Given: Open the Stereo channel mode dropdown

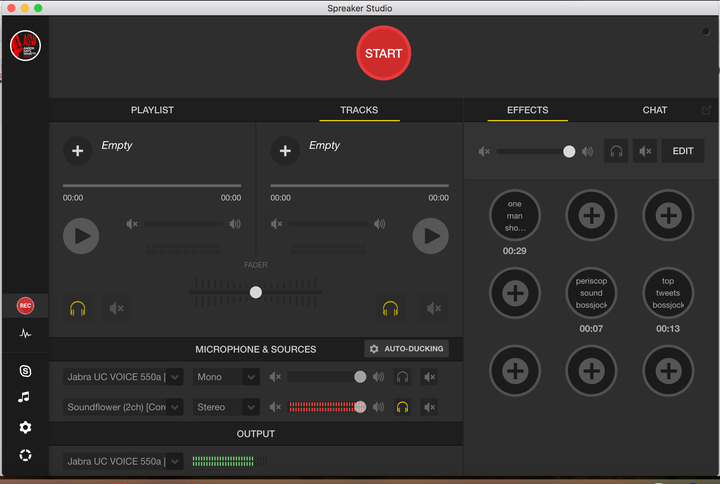Looking at the screenshot, I should (x=226, y=407).
